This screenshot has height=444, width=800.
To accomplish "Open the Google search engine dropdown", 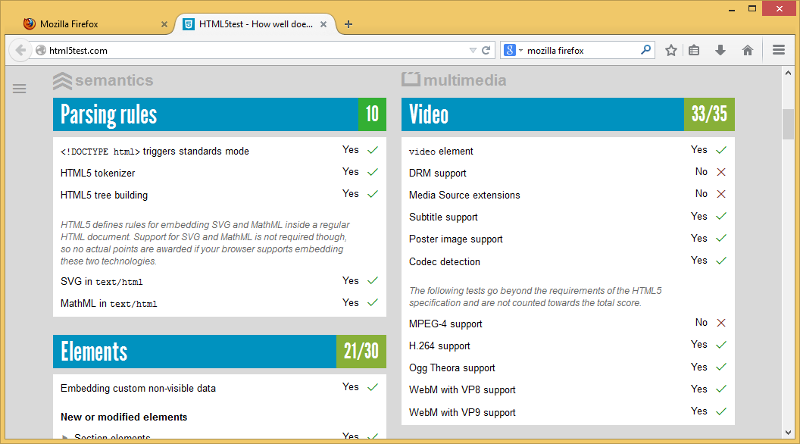I will pos(512,49).
